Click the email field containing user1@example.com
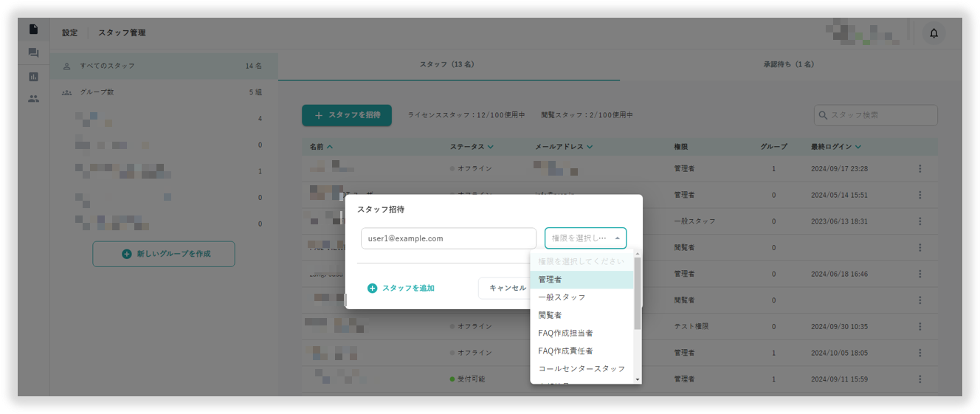The image size is (980, 414). [448, 238]
